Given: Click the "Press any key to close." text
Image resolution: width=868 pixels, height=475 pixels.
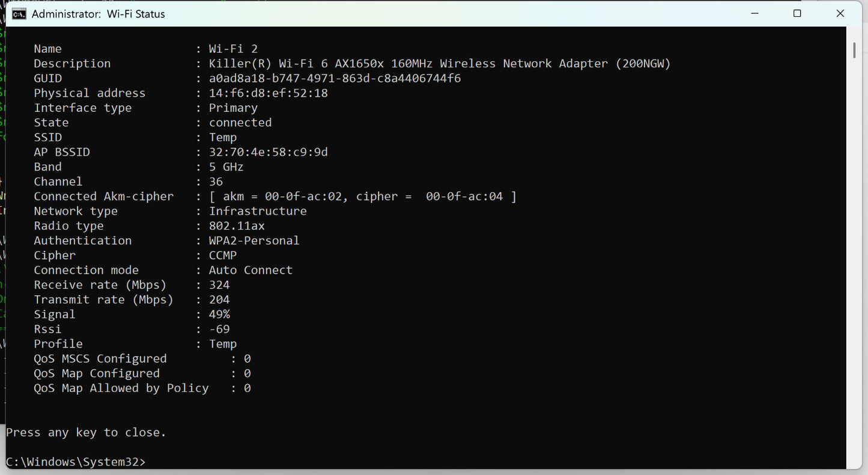Looking at the screenshot, I should [x=86, y=432].
